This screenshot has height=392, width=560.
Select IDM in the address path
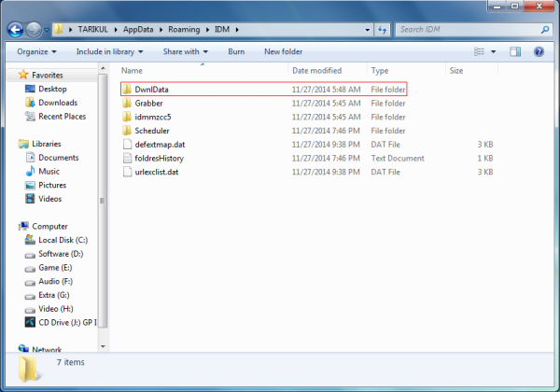[222, 29]
